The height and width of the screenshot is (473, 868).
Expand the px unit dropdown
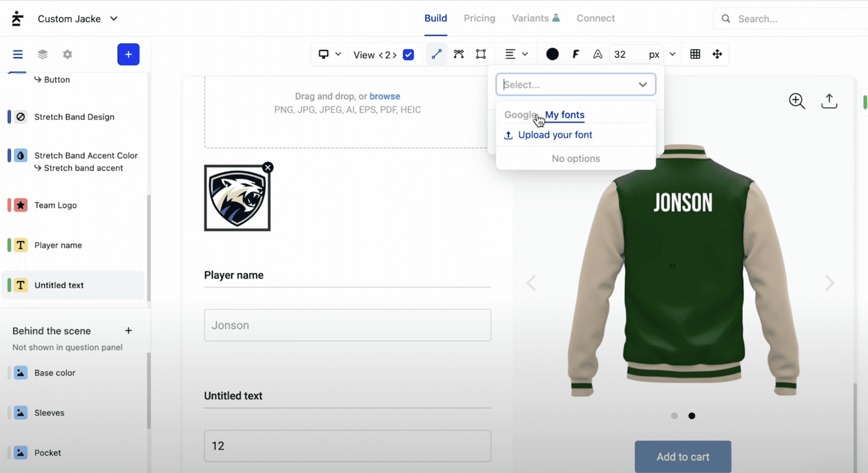point(672,54)
